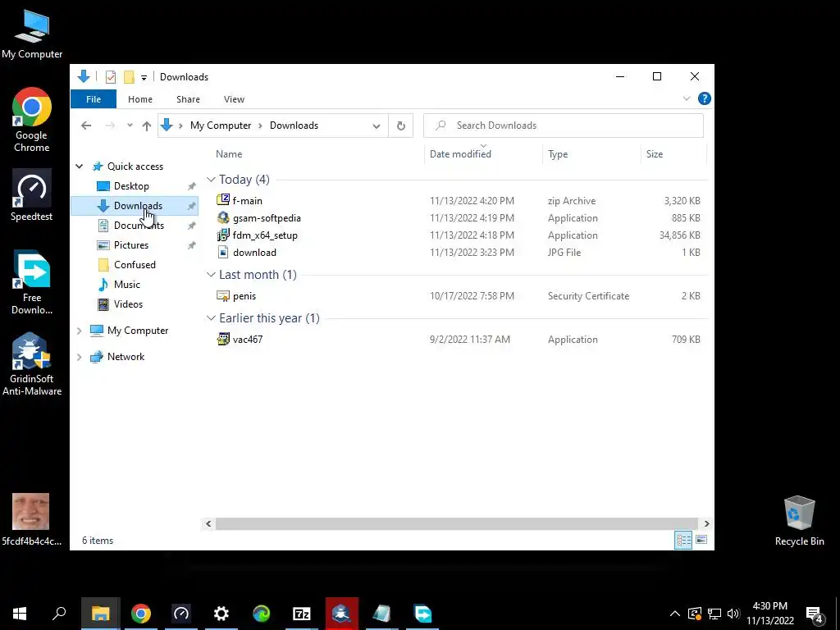Open Explorer Help question mark icon
Image resolution: width=840 pixels, height=630 pixels.
point(704,98)
